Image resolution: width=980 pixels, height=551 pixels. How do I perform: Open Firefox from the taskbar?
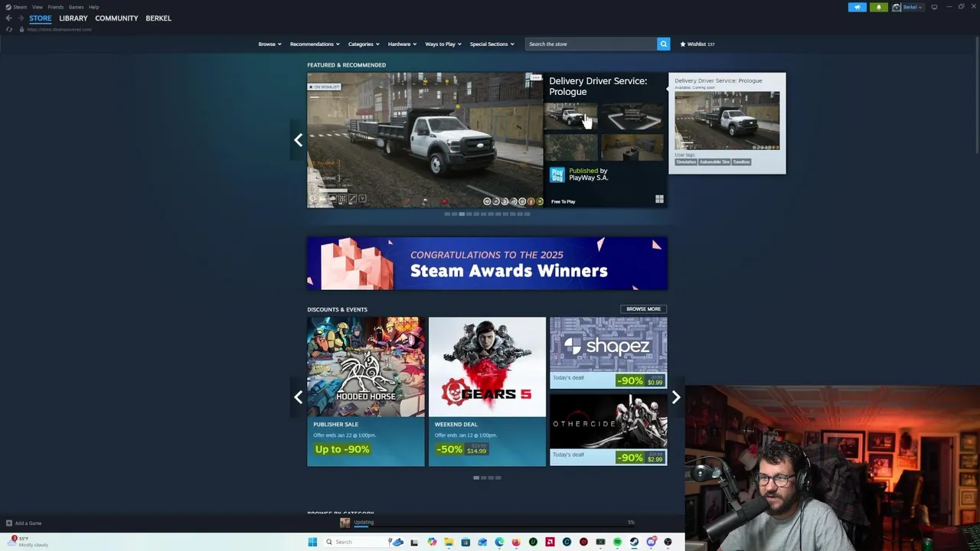click(x=516, y=542)
